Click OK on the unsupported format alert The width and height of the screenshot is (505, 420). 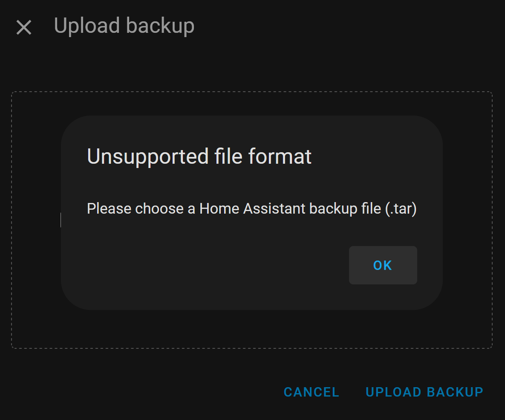click(x=383, y=265)
